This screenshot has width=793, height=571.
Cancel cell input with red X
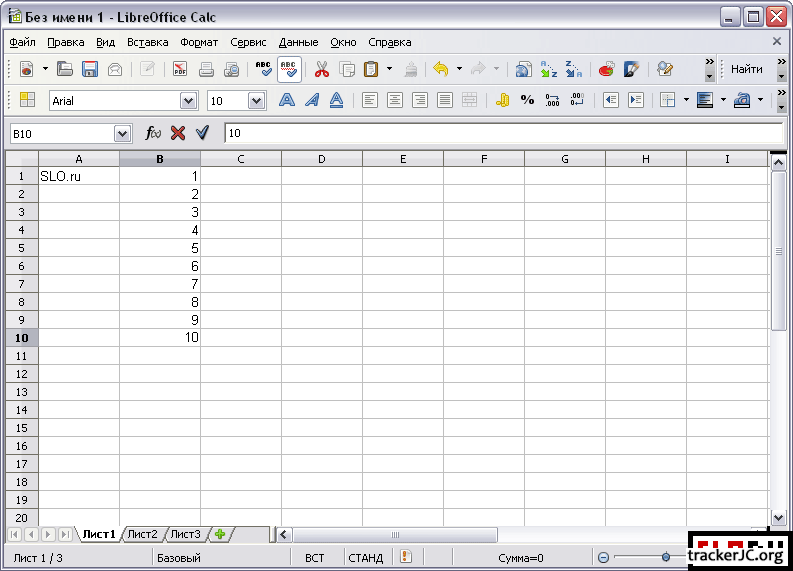pos(178,133)
